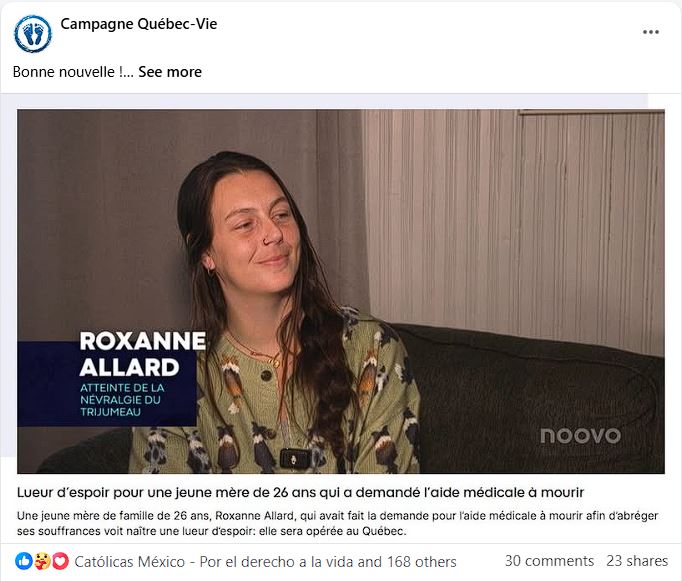
Task: Click the Care hug reaction icon
Action: (42, 561)
